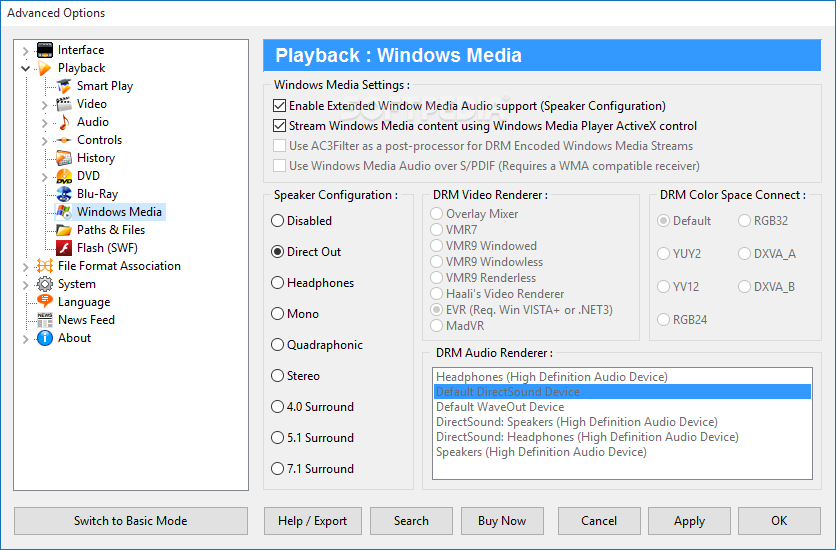
Task: Click the DVD disc icon
Action: point(64,176)
